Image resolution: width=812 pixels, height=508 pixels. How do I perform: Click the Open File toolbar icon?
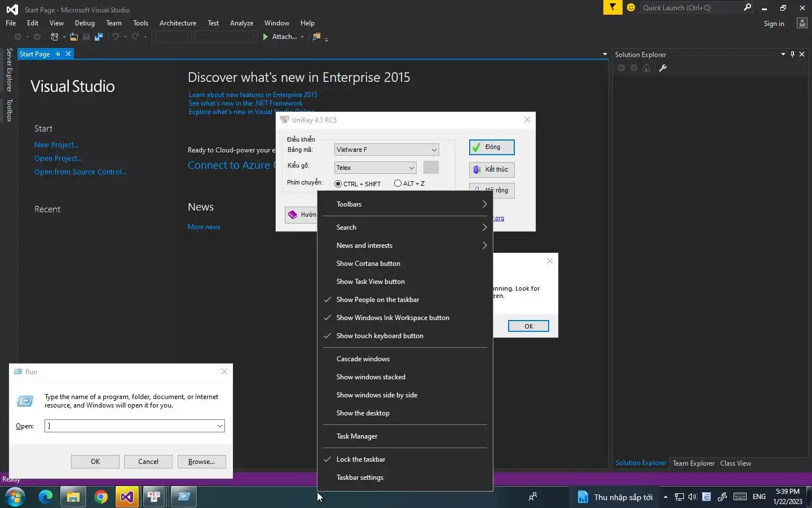coord(74,37)
